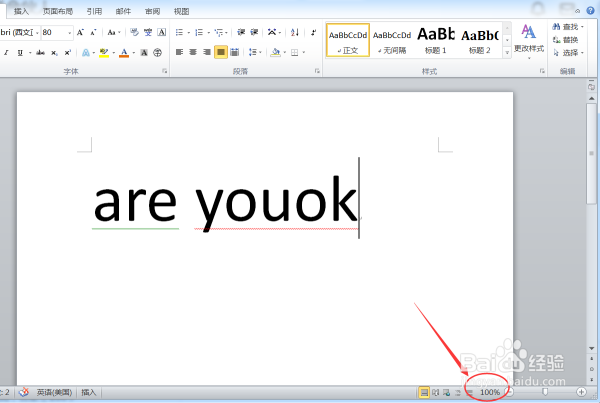Toggle Superscript formatting
The width and height of the screenshot is (600, 403).
point(68,52)
